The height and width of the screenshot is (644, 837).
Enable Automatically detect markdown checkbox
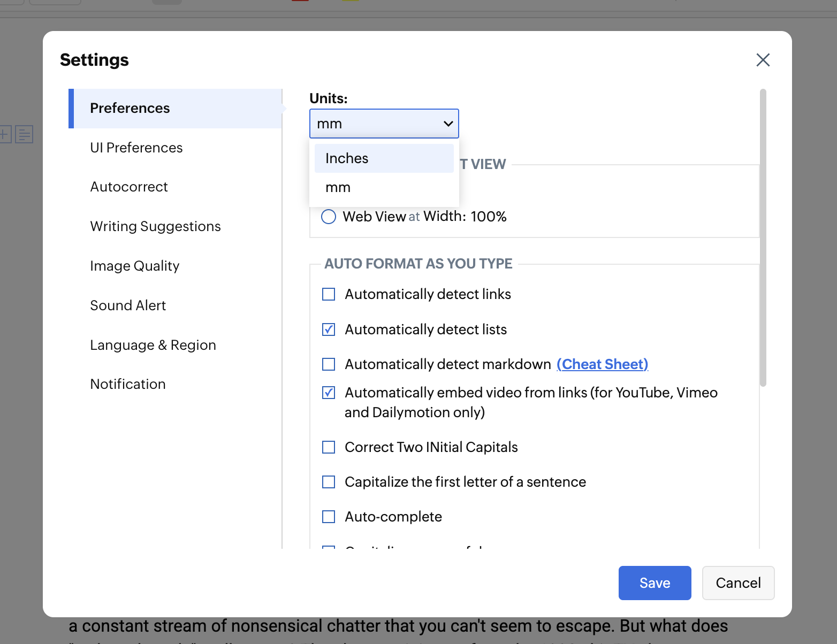(x=329, y=364)
